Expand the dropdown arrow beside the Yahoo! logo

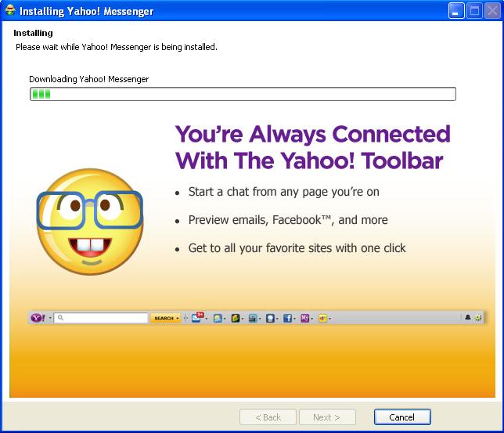point(50,319)
